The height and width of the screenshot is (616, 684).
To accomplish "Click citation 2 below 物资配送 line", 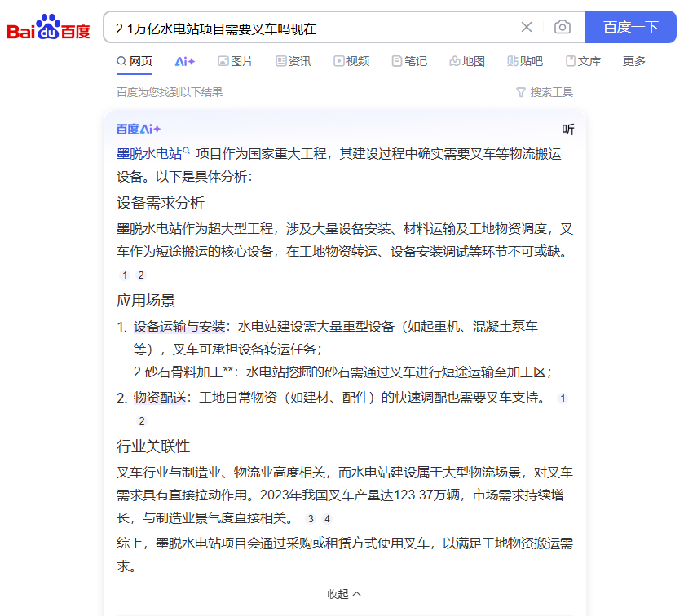I will click(142, 421).
